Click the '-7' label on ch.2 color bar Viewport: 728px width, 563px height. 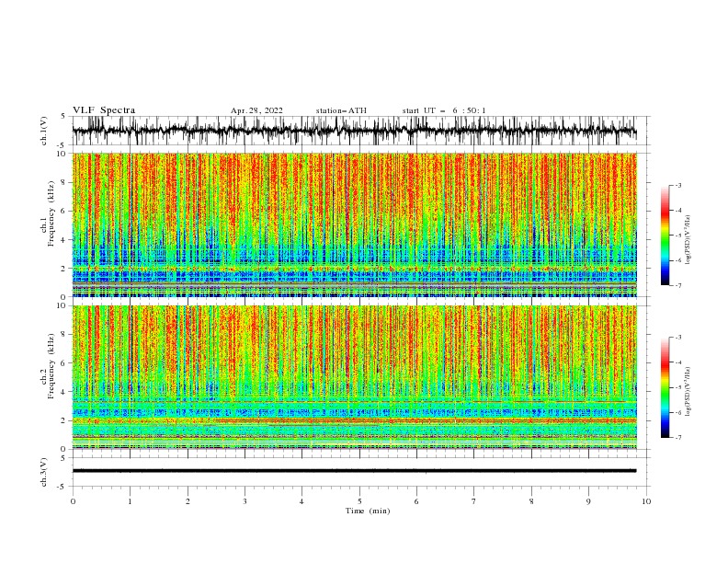[678, 437]
